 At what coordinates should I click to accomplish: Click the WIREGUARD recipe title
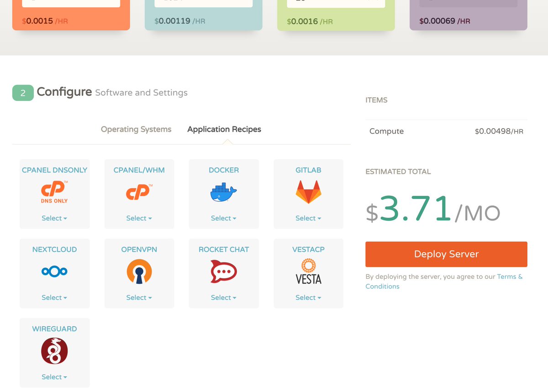click(54, 329)
